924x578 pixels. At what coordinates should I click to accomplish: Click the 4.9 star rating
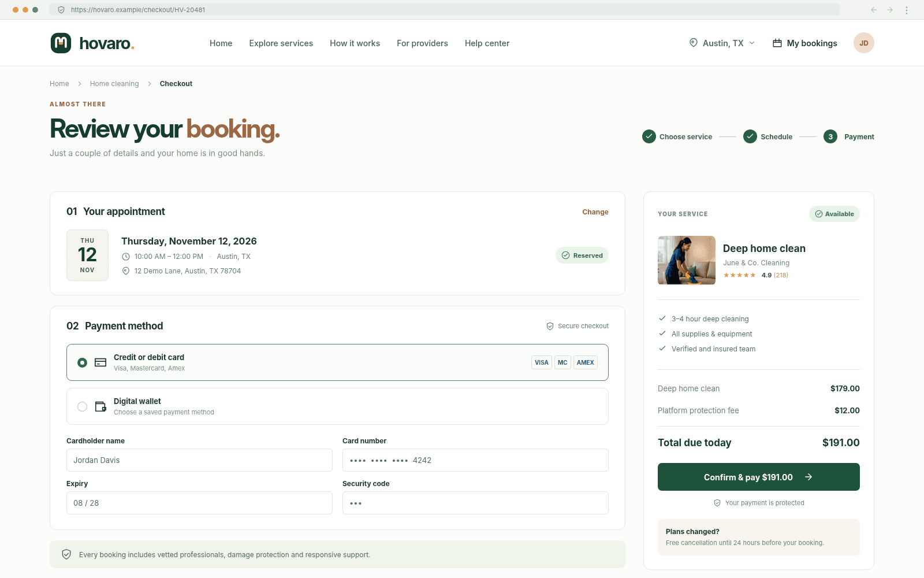(756, 275)
